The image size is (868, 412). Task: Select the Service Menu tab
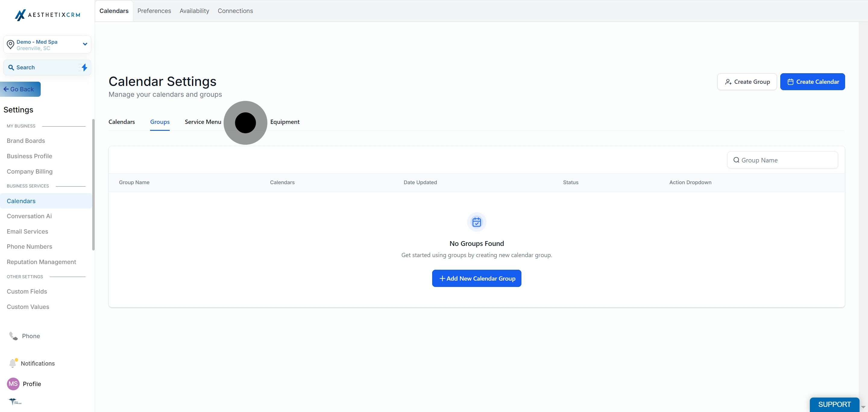(x=203, y=122)
